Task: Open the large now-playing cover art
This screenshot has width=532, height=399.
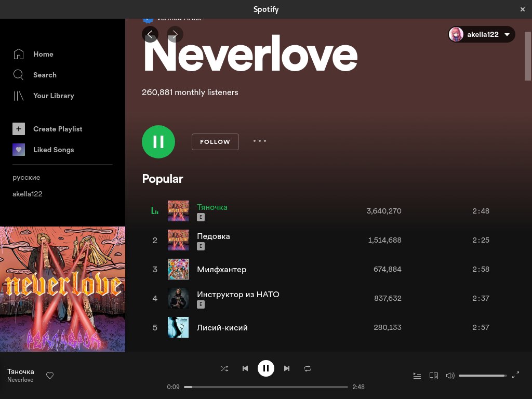Action: point(62,289)
